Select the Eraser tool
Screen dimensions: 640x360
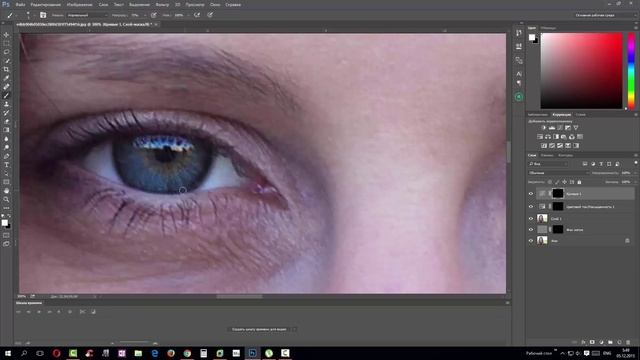[x=6, y=121]
